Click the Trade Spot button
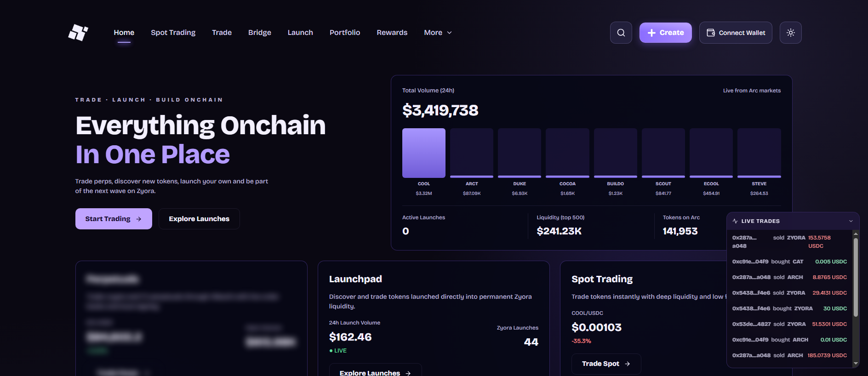This screenshot has width=868, height=376. tap(606, 364)
